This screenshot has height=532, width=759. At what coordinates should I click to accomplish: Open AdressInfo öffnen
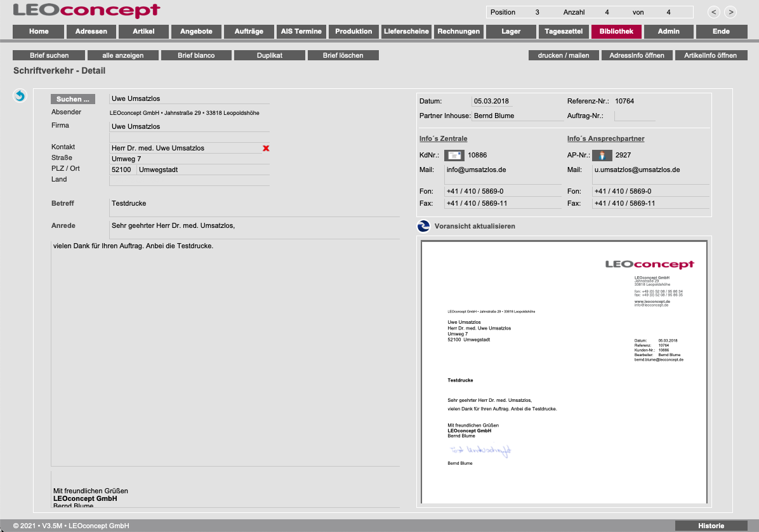pos(637,56)
